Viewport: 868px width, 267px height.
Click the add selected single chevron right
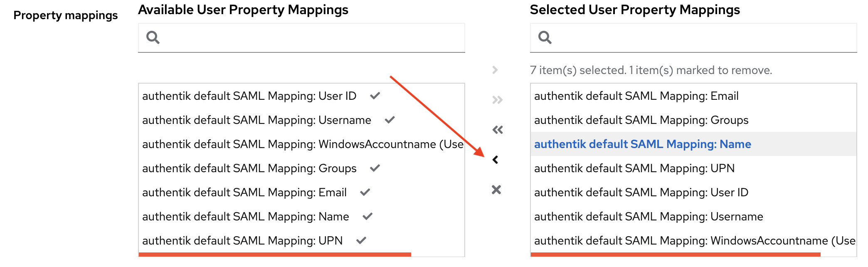click(495, 70)
